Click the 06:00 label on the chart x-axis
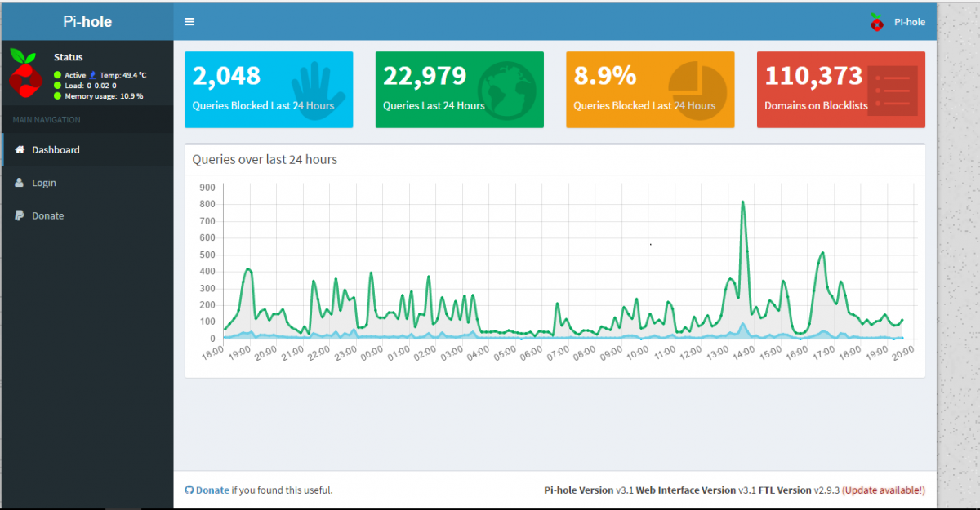 pyautogui.click(x=531, y=353)
